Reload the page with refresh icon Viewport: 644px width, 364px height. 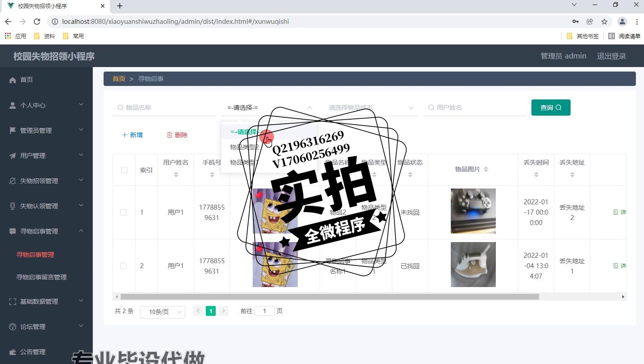click(x=37, y=22)
